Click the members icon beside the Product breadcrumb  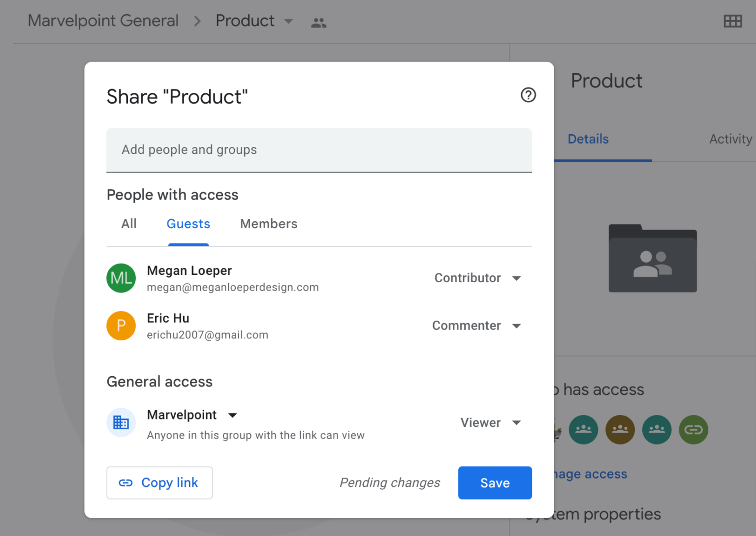click(318, 22)
